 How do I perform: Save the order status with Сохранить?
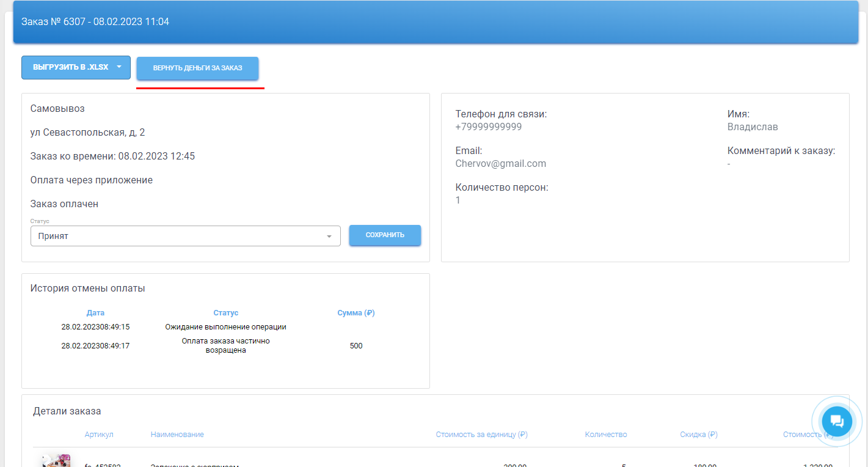[x=385, y=235]
